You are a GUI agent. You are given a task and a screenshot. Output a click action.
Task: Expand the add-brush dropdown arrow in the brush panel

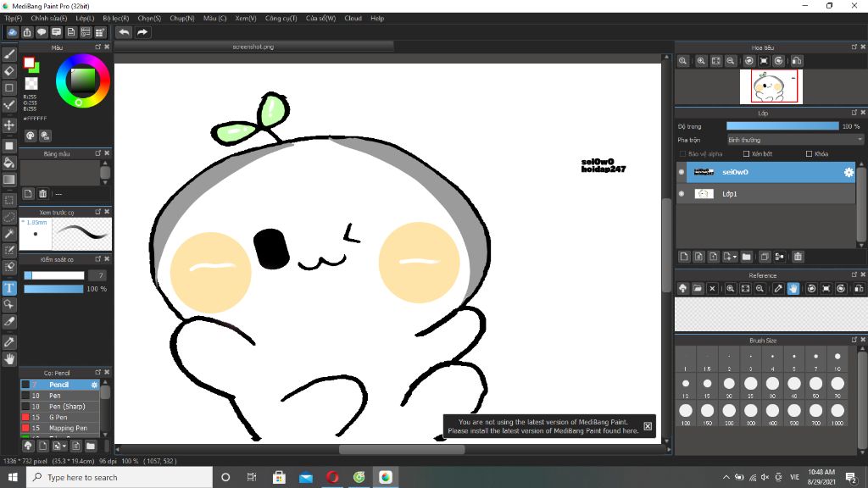(63, 446)
